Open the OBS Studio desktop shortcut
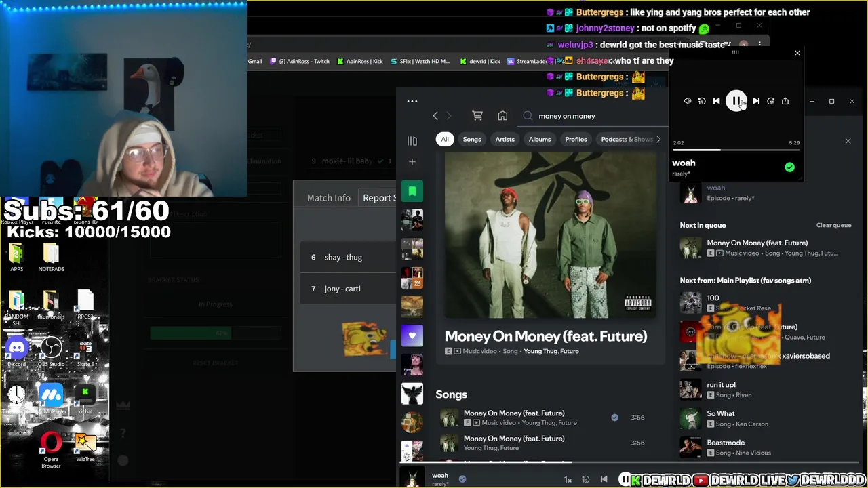 tap(51, 352)
